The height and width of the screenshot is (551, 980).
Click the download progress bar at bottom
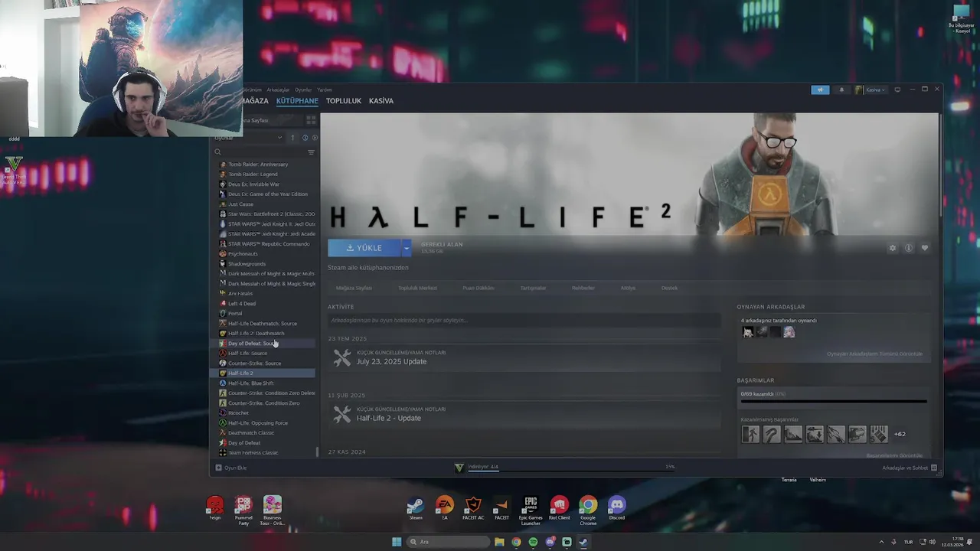tap(570, 470)
